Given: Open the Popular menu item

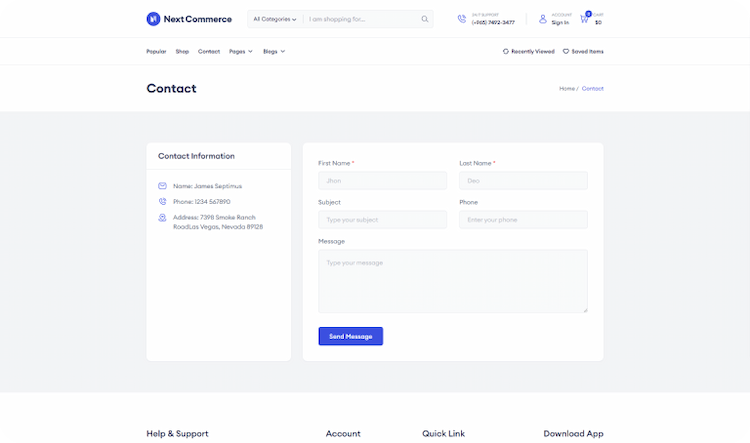Looking at the screenshot, I should point(156,51).
